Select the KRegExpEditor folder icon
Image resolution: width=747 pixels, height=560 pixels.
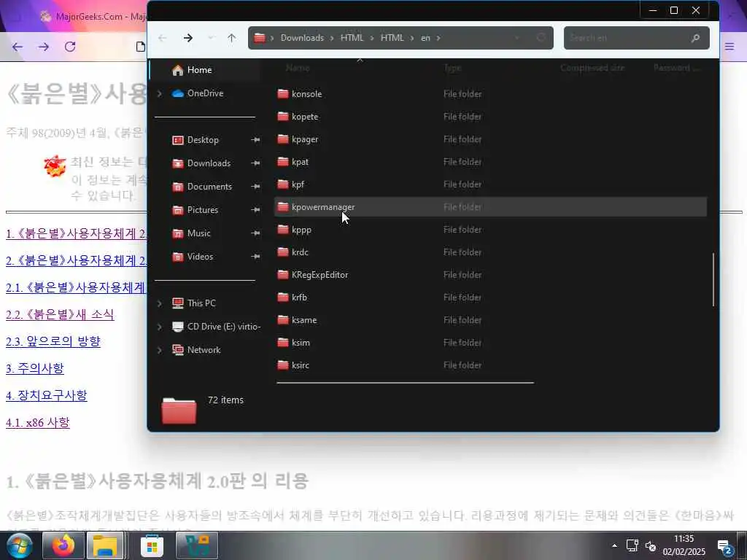coord(283,275)
